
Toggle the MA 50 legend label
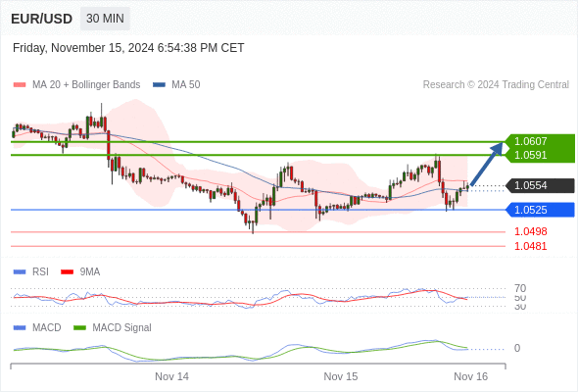tap(186, 85)
